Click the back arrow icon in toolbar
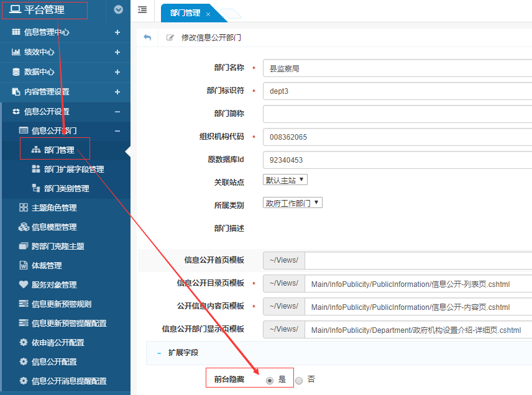Viewport: 532px width, 395px height. 147,38
